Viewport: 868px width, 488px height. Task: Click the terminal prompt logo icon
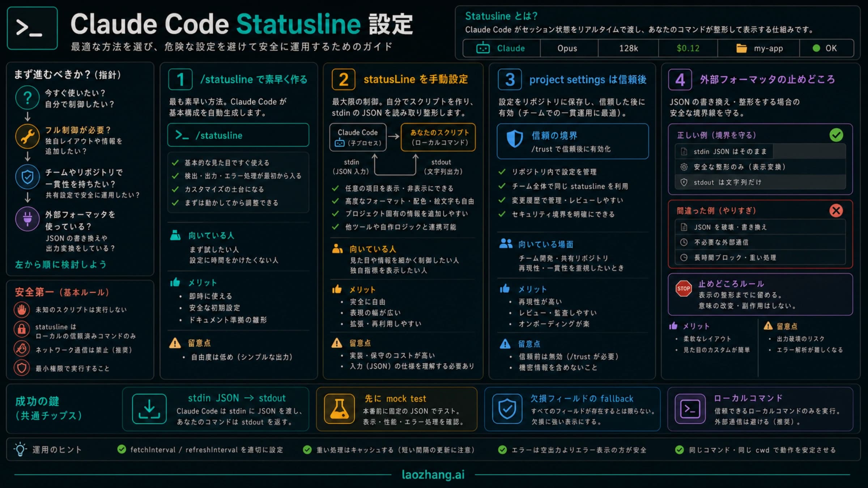32,28
